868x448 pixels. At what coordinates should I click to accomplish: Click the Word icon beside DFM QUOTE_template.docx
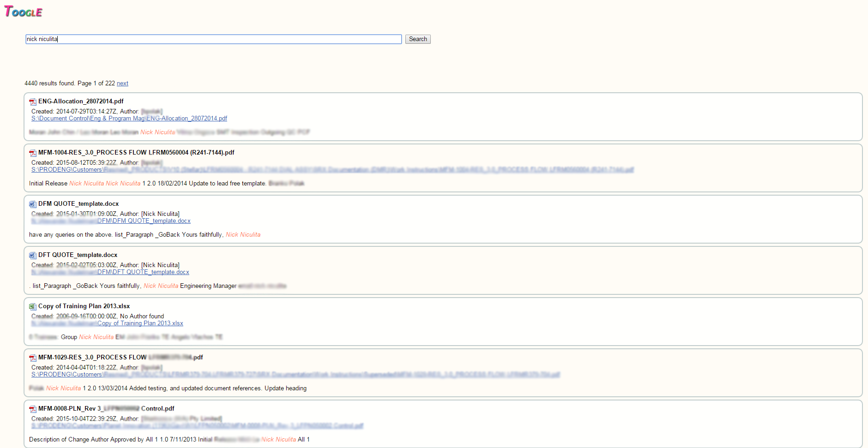32,204
